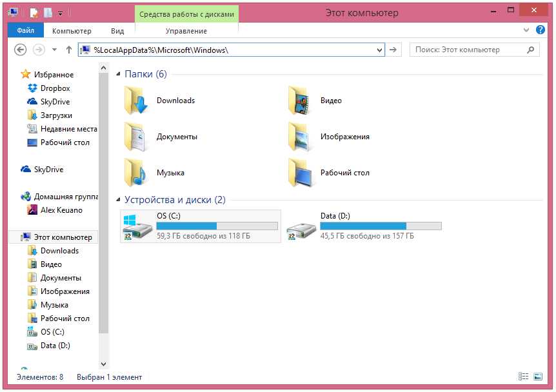
Task: Open the address bar history dropdown
Action: pos(379,50)
